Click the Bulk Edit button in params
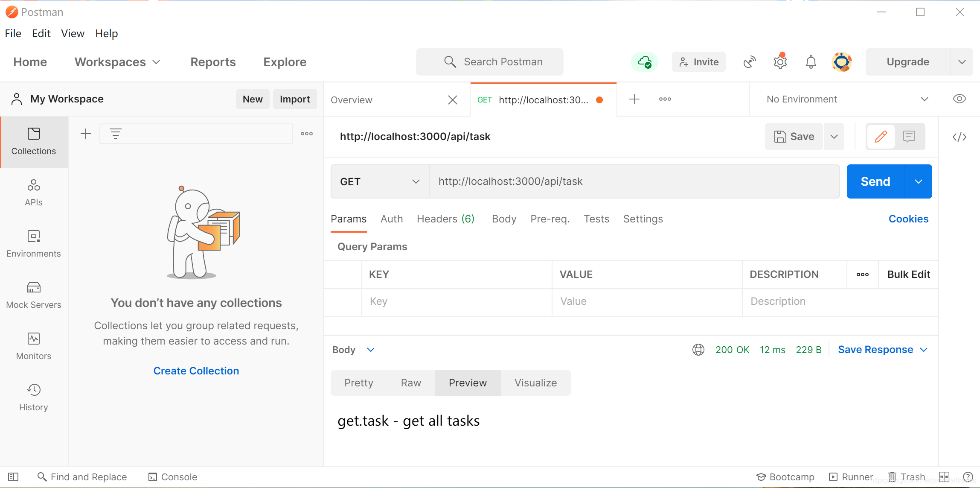This screenshot has height=488, width=980. (x=908, y=273)
